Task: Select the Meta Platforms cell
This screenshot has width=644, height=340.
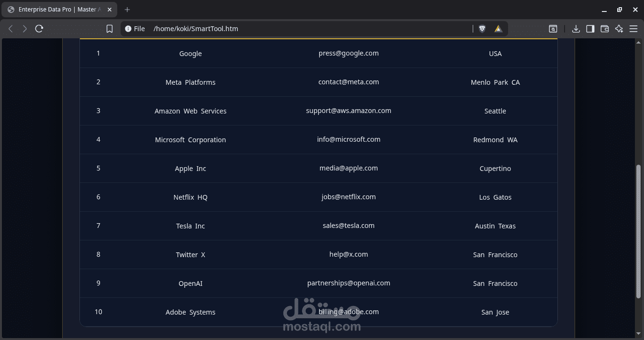Action: click(x=190, y=82)
